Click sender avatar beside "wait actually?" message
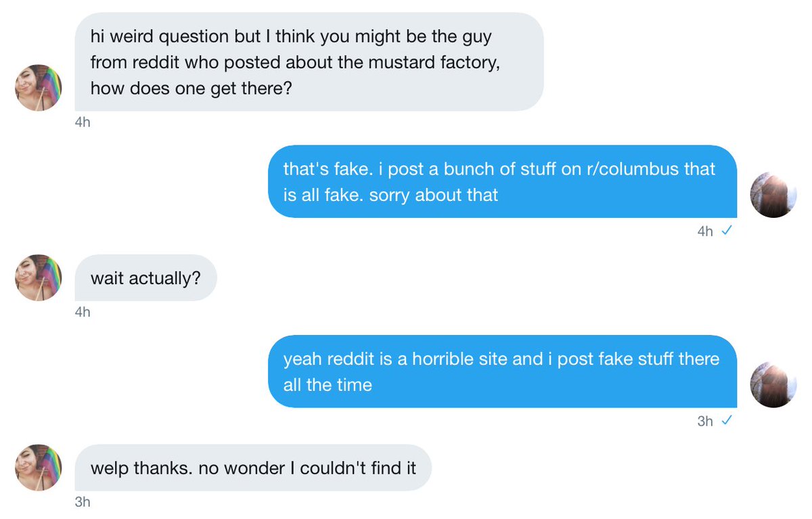This screenshot has height=519, width=812. (x=39, y=277)
